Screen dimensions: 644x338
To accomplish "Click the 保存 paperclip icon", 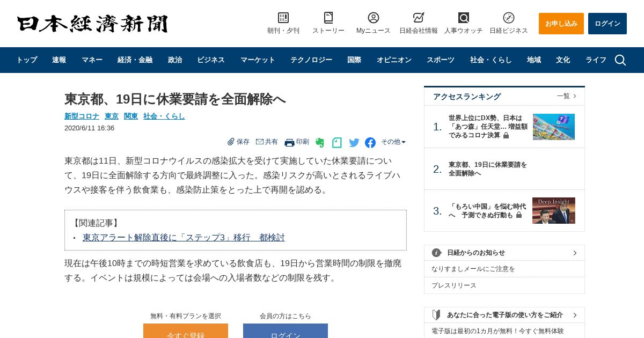I will [231, 142].
